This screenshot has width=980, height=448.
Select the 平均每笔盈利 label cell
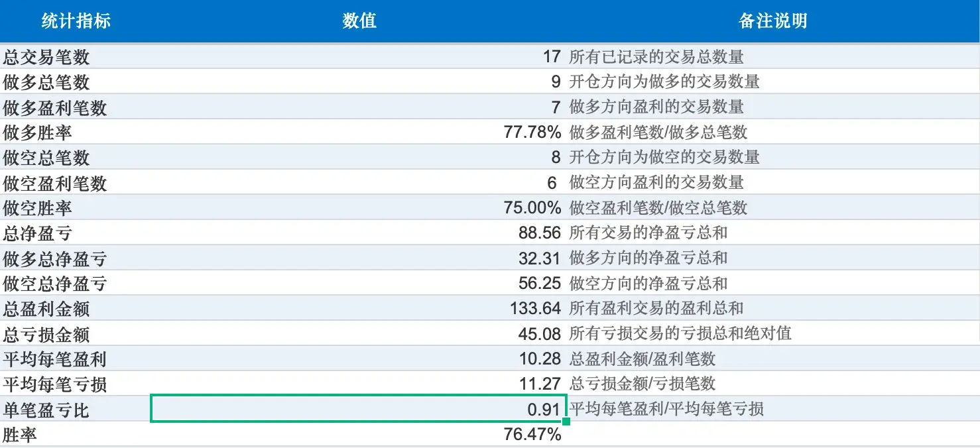click(x=76, y=359)
